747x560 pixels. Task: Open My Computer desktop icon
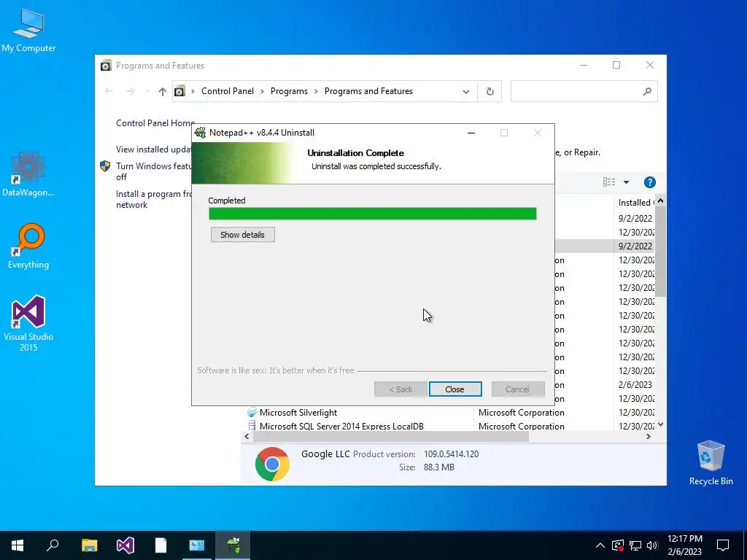click(28, 30)
